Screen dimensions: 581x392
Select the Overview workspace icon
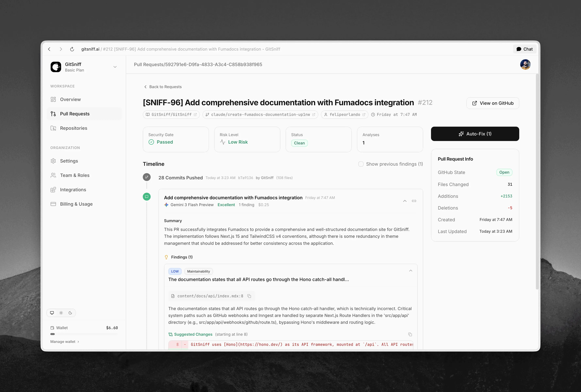(53, 99)
